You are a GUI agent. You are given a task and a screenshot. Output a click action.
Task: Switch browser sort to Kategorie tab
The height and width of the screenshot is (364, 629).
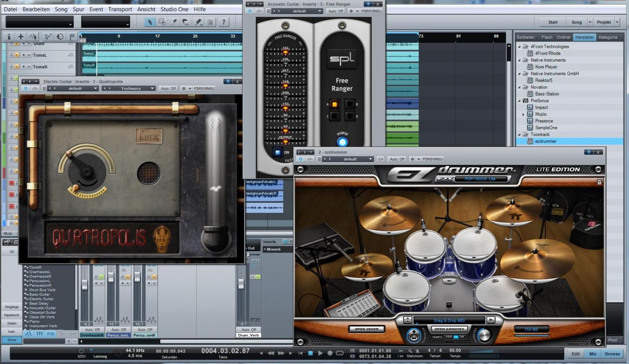(x=608, y=37)
